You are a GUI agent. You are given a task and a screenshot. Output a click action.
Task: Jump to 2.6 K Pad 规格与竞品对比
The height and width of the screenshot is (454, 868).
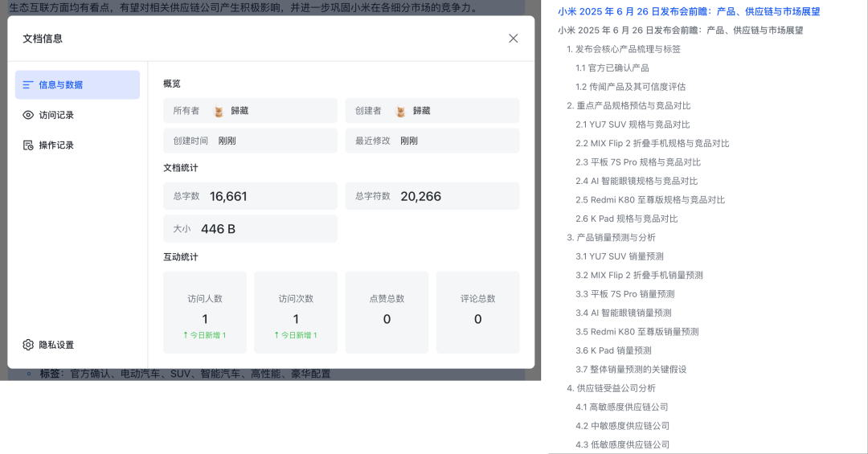[x=627, y=219]
